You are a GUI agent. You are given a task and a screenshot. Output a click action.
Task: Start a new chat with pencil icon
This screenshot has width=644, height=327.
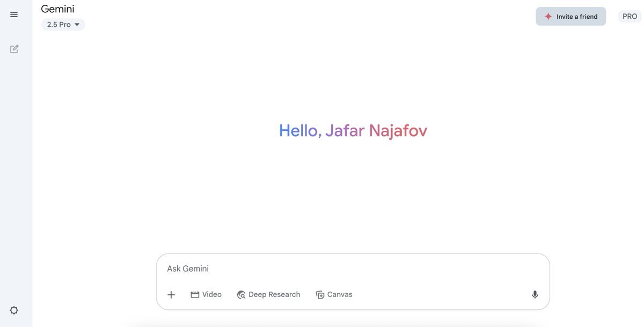(x=14, y=49)
